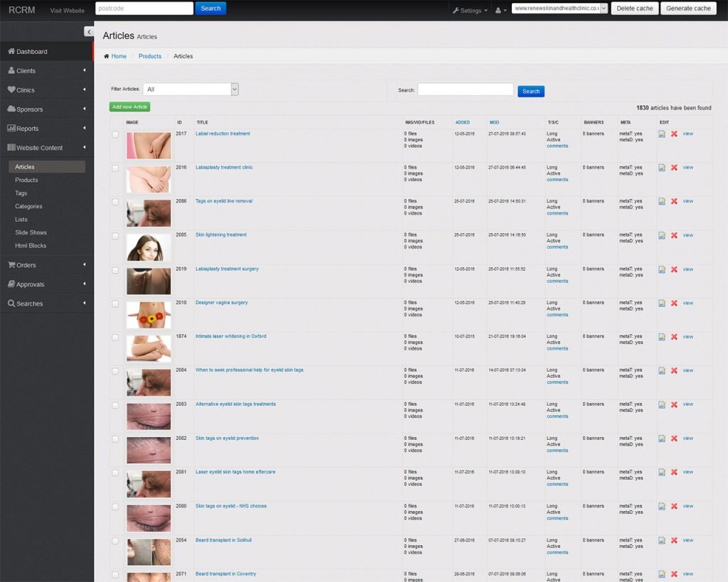Delete the Labiaplasty treatment clinic article
728x582 pixels.
[674, 168]
